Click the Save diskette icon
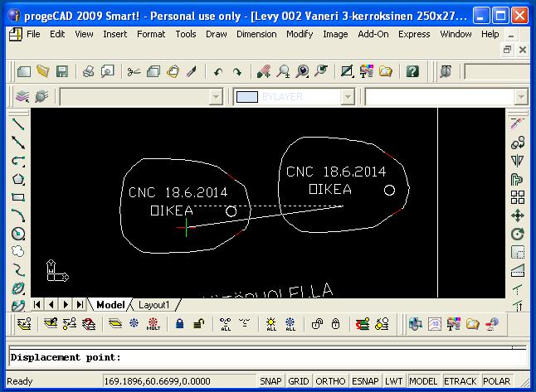 click(61, 72)
